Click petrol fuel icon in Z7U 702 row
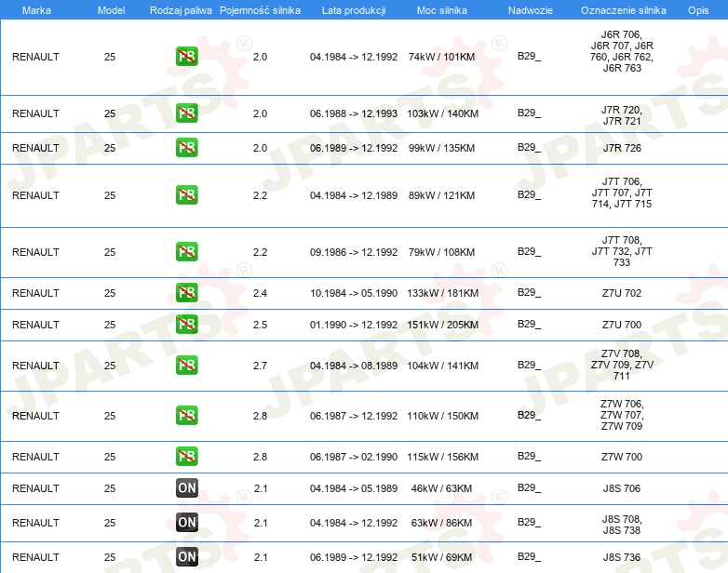 coord(186,293)
